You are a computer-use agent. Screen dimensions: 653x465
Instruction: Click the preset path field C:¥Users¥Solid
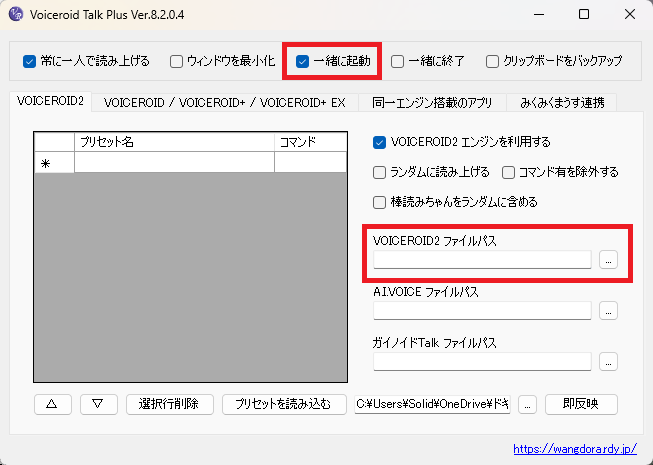coord(432,404)
